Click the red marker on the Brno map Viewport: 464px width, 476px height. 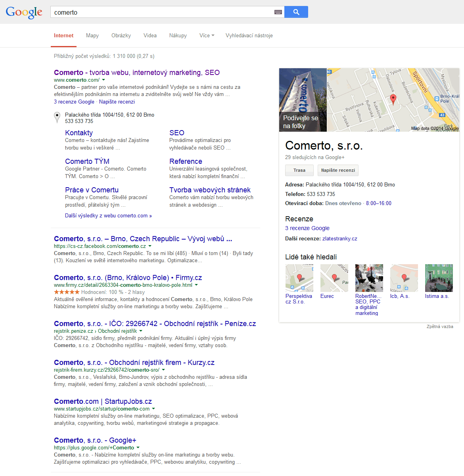click(x=393, y=99)
